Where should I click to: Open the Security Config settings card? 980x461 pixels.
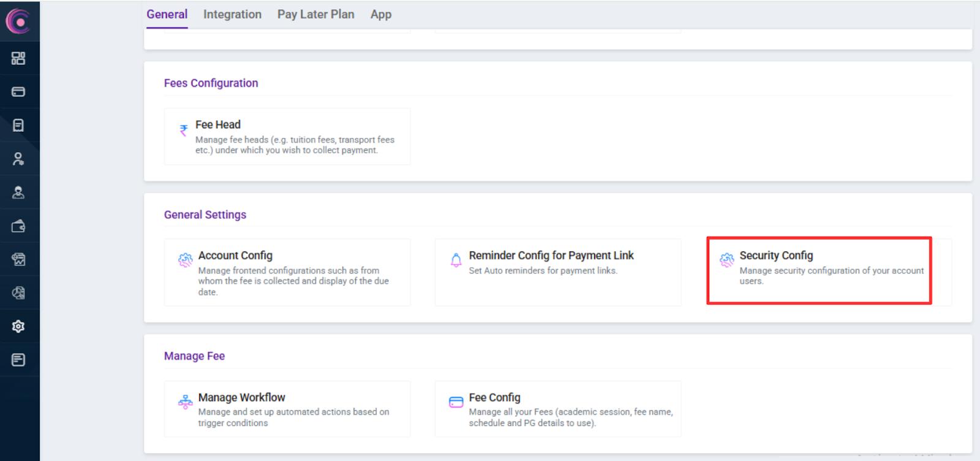point(819,270)
